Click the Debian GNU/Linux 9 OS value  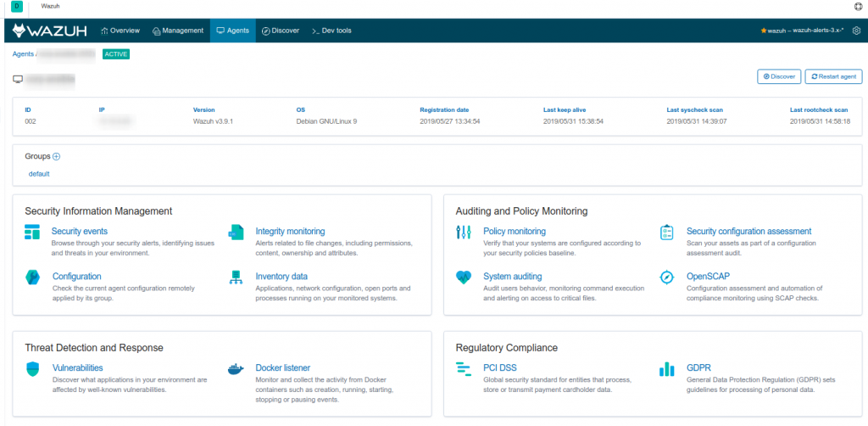[326, 121]
